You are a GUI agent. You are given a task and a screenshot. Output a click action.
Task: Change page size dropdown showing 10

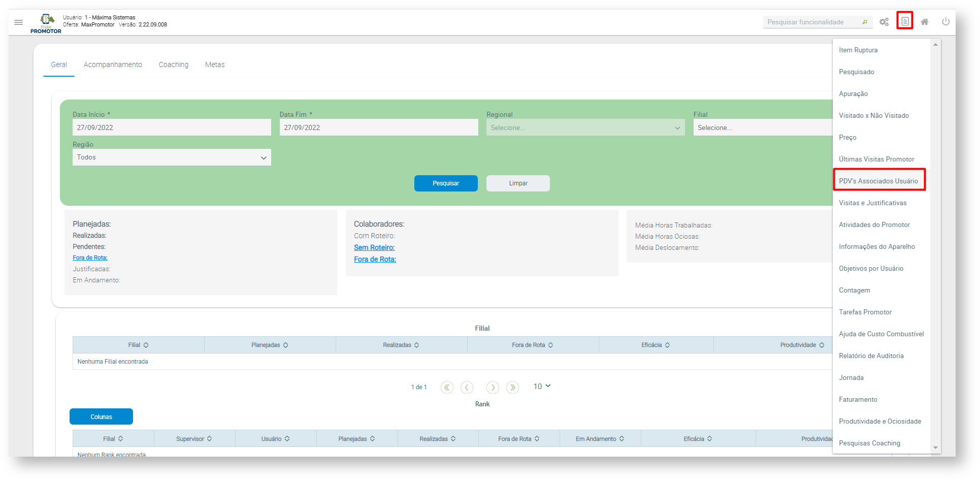(542, 387)
